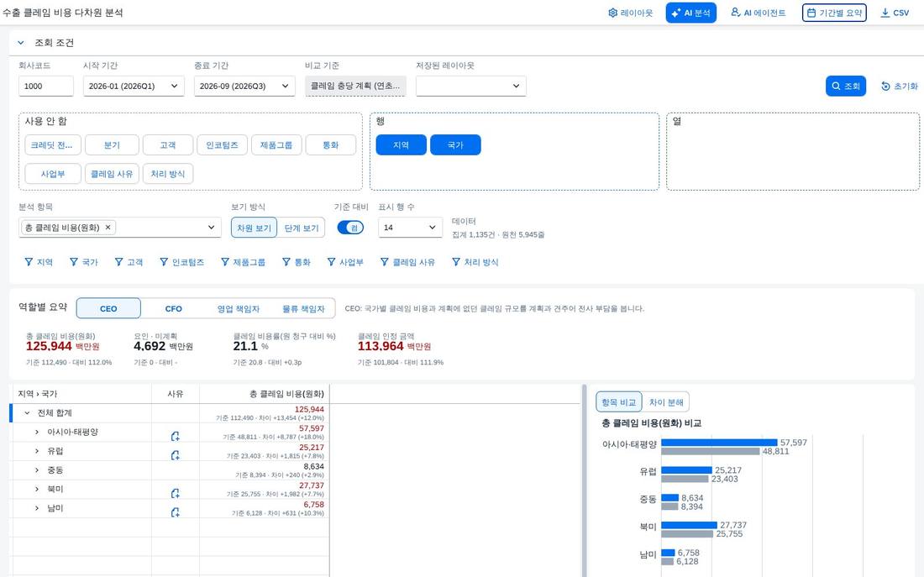The image size is (924, 577).
Task: Open the 기간별 요약 period summary
Action: 834,13
